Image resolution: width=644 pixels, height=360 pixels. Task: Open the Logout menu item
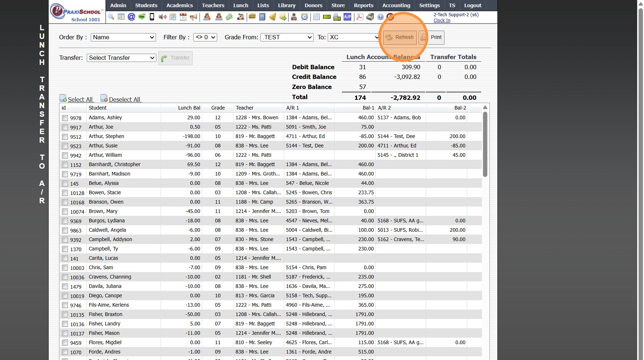click(473, 5)
